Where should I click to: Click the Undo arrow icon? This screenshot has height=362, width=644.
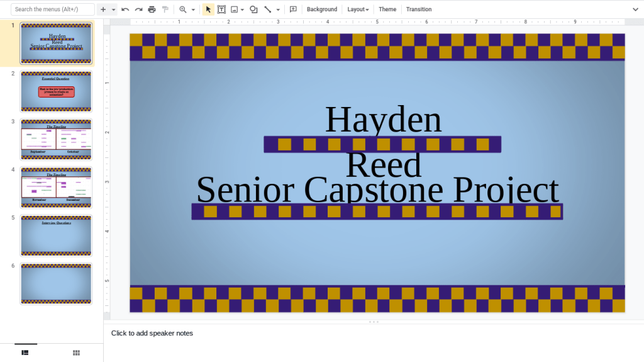pos(125,9)
